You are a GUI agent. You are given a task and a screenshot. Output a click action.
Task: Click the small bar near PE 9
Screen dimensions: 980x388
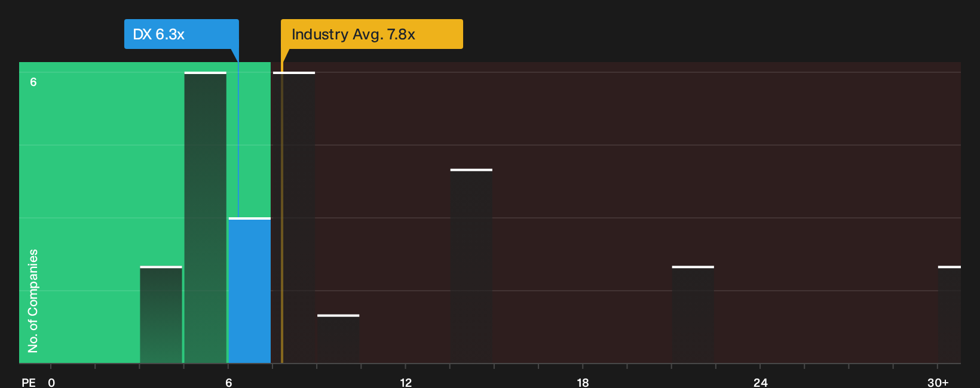[x=338, y=338]
